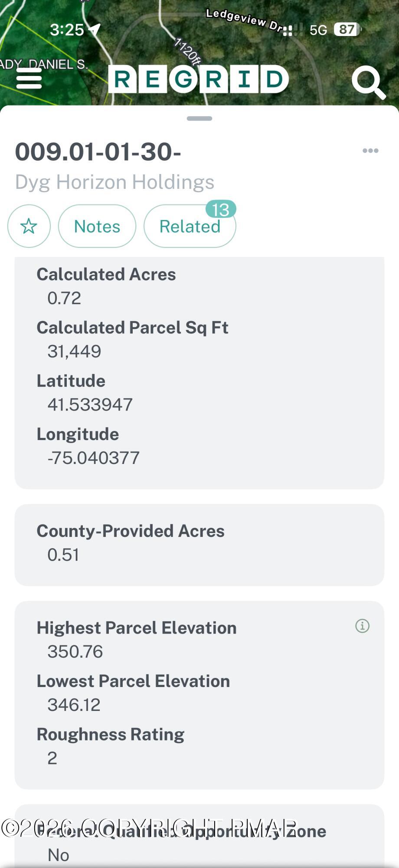Favorite this parcel with the star

[29, 226]
